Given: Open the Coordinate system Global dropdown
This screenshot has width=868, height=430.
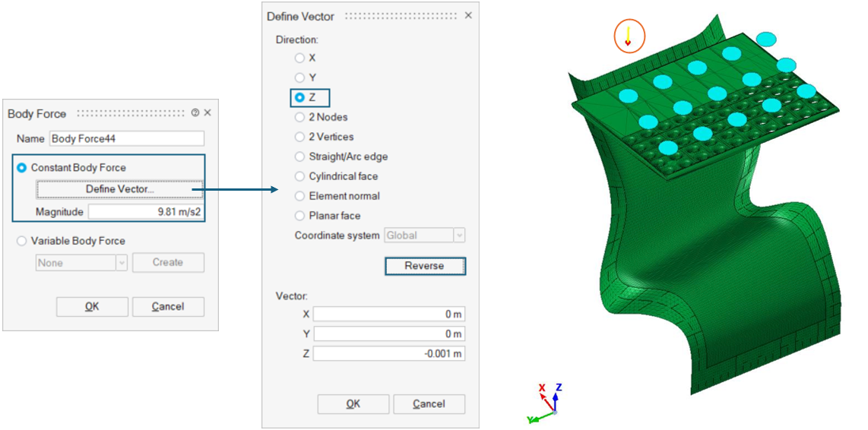Looking at the screenshot, I should 425,236.
